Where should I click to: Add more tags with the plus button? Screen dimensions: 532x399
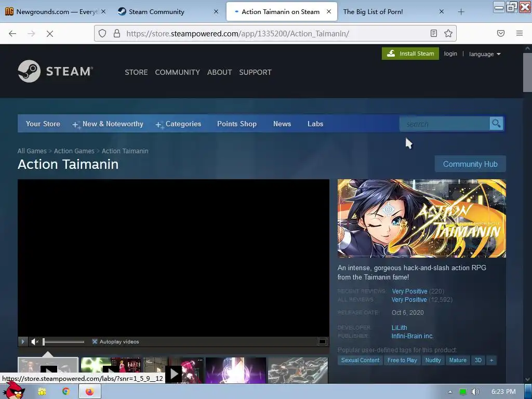[x=491, y=361]
